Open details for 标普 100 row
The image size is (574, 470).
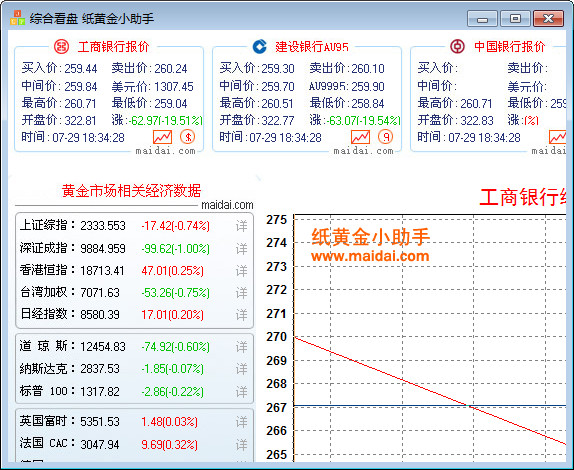pos(242,392)
